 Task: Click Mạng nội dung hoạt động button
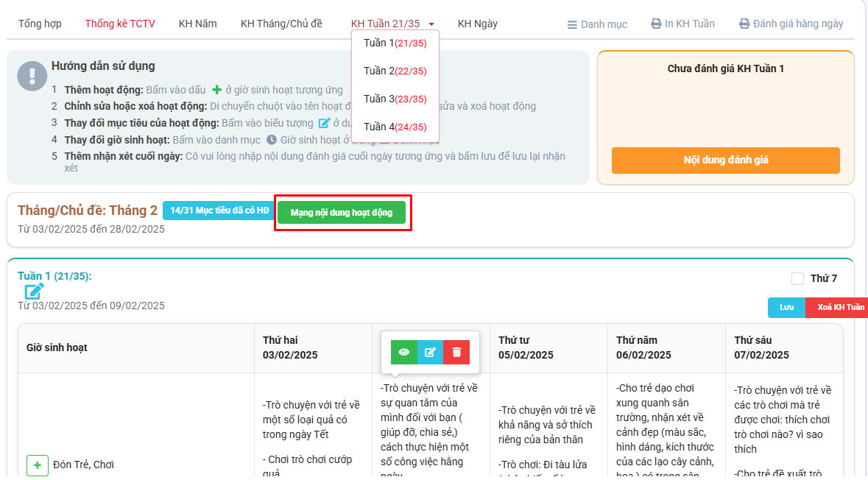(x=342, y=213)
